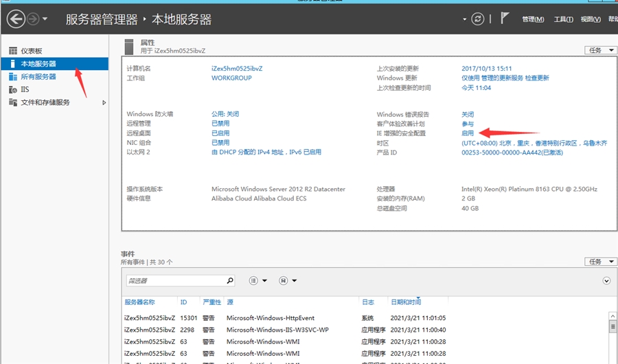Click into the 筛选器 filter field
This screenshot has height=364, width=618.
point(174,280)
